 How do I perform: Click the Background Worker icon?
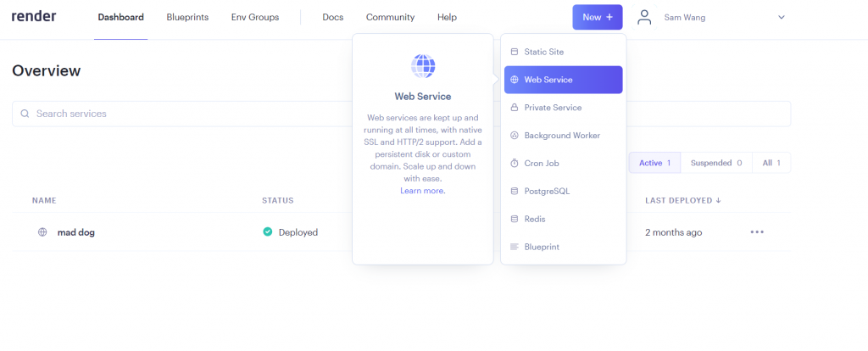point(515,136)
